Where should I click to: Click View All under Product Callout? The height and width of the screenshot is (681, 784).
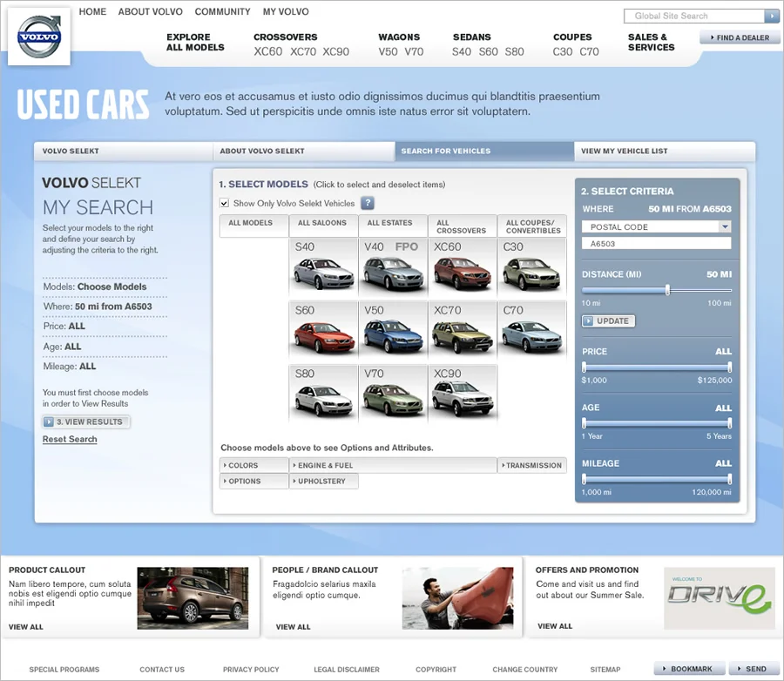(x=26, y=626)
